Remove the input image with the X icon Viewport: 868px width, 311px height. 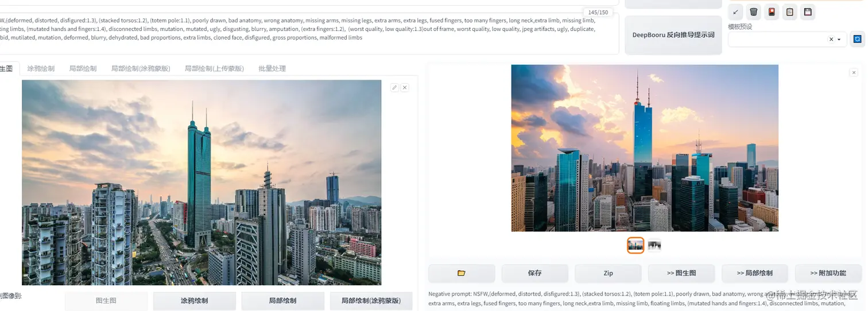point(405,87)
